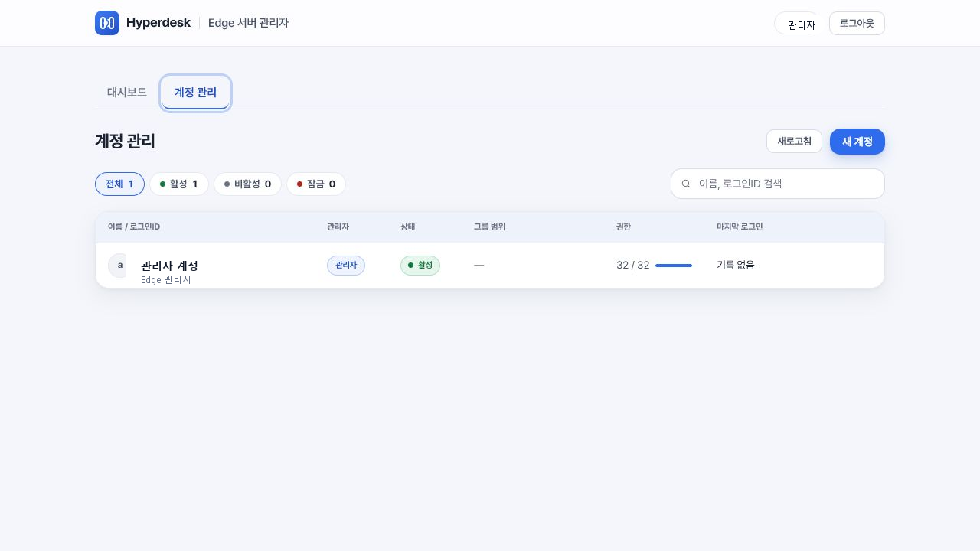Filter accounts by 잠금 status
This screenshot has height=551, width=980.
tap(316, 184)
